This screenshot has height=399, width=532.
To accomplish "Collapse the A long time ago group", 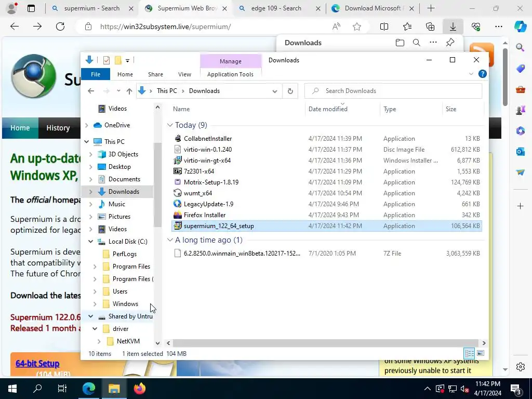I will pos(170,240).
